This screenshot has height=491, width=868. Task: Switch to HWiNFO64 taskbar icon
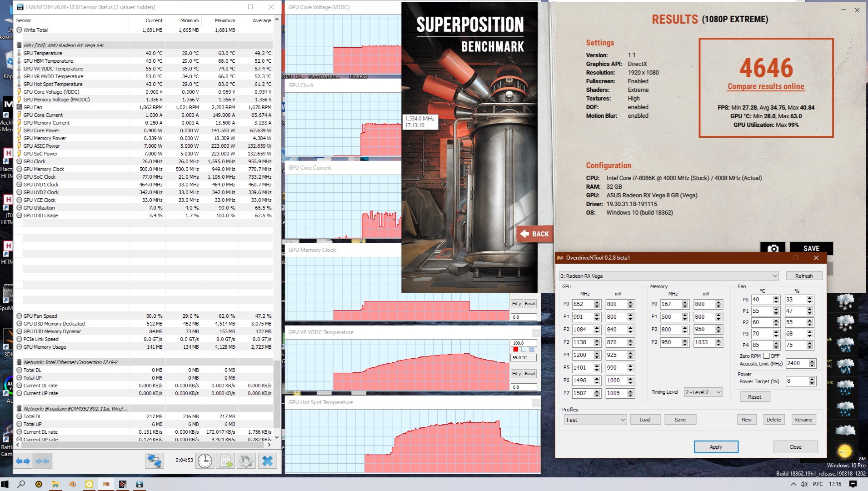click(140, 484)
